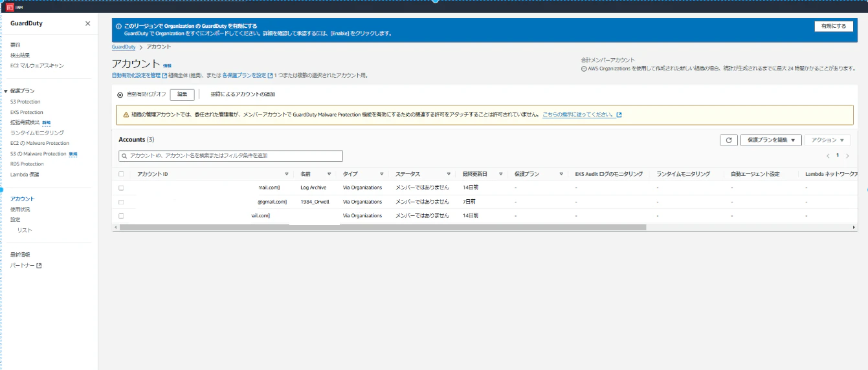Click the auto-enable off status icon
This screenshot has width=868, height=370.
120,94
